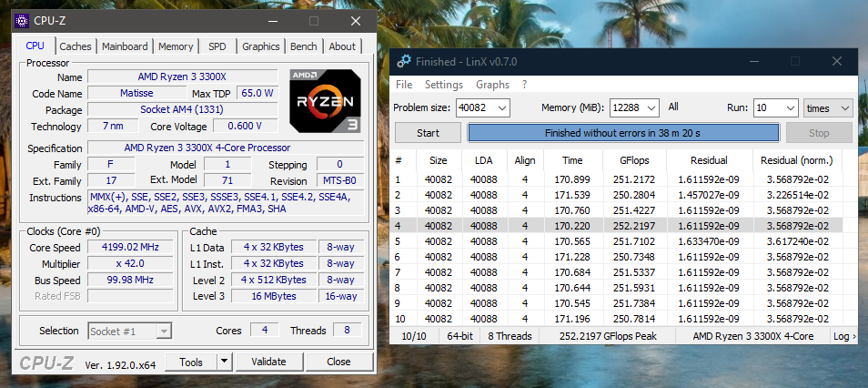This screenshot has height=388, width=868.
Task: Select the CPU tab in CPU-Z
Action: (35, 46)
